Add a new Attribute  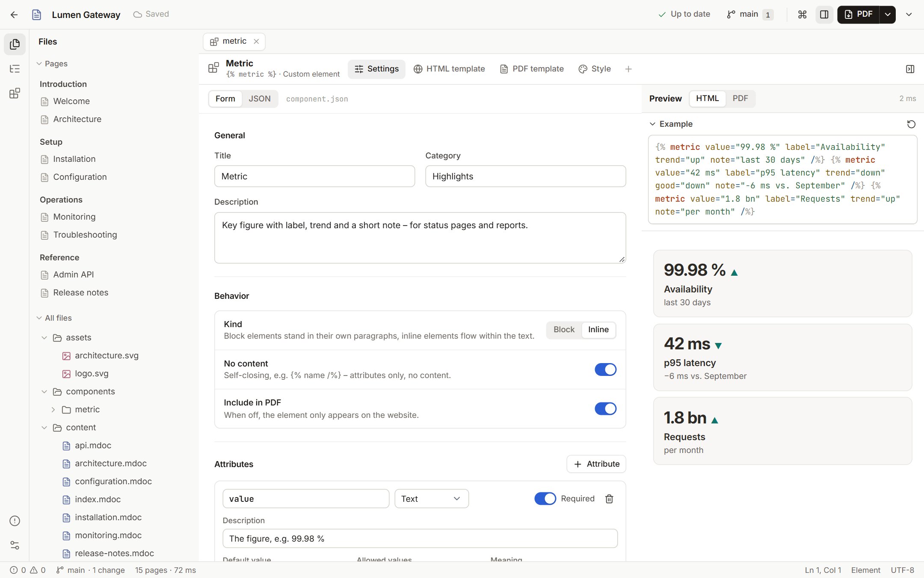[x=596, y=464]
